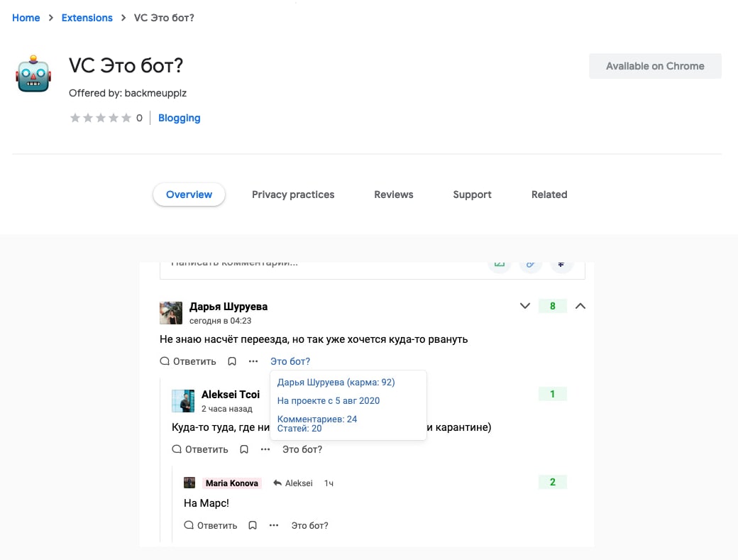
Task: Click the robot extension logo icon
Action: coord(33,74)
